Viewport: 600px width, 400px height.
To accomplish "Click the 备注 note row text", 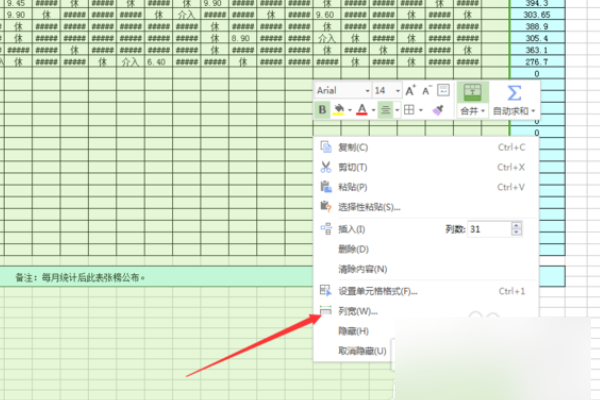I will (80, 278).
